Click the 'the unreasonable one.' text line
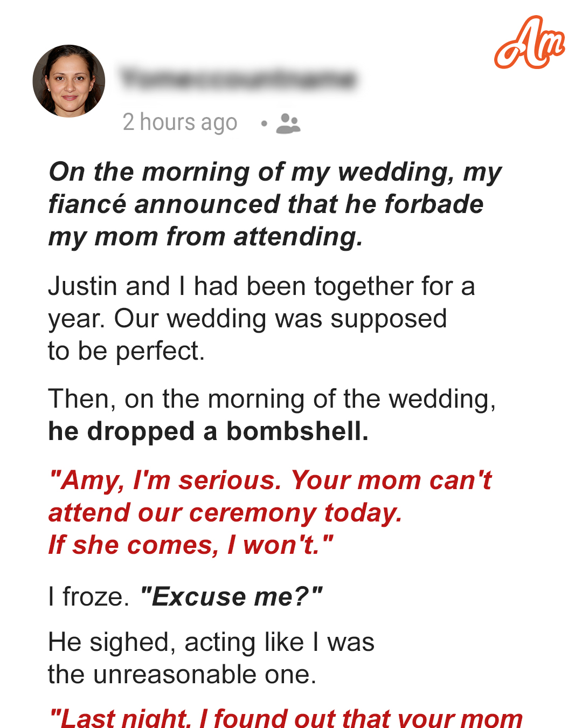The image size is (582, 728). (182, 675)
